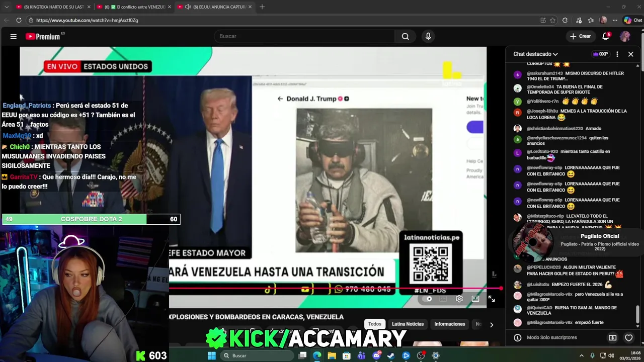
Task: Toggle autoplay switch in video player
Action: [428, 299]
